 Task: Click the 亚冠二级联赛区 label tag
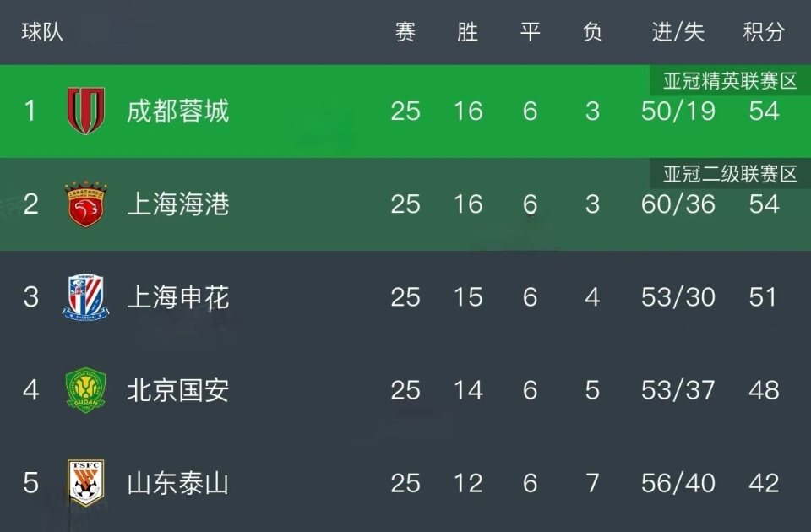point(730,174)
